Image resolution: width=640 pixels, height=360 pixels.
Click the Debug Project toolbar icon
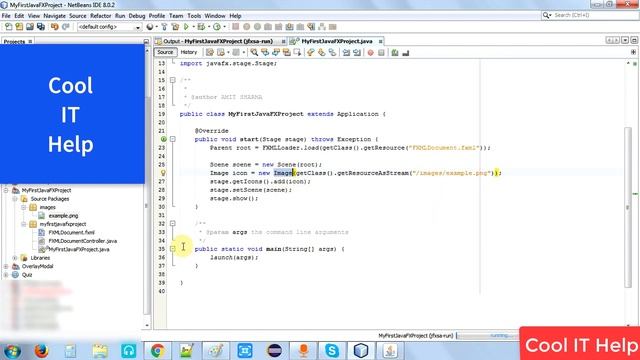pos(201,27)
